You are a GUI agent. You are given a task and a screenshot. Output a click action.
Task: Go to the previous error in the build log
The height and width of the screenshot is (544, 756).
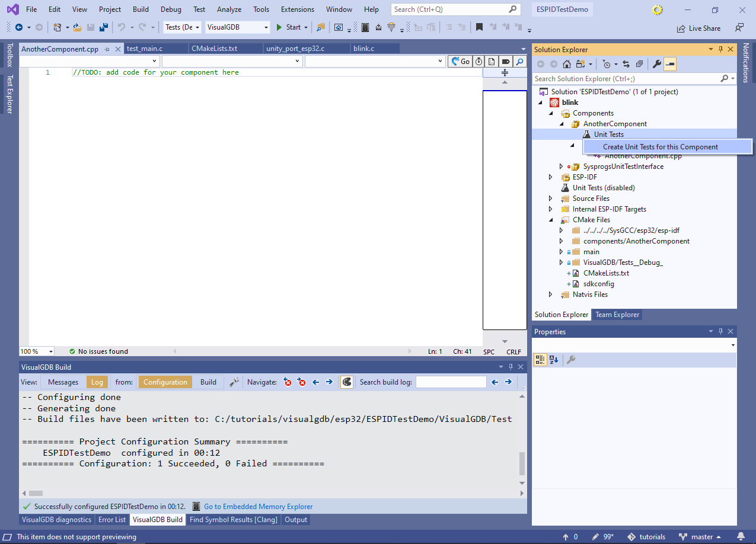288,382
